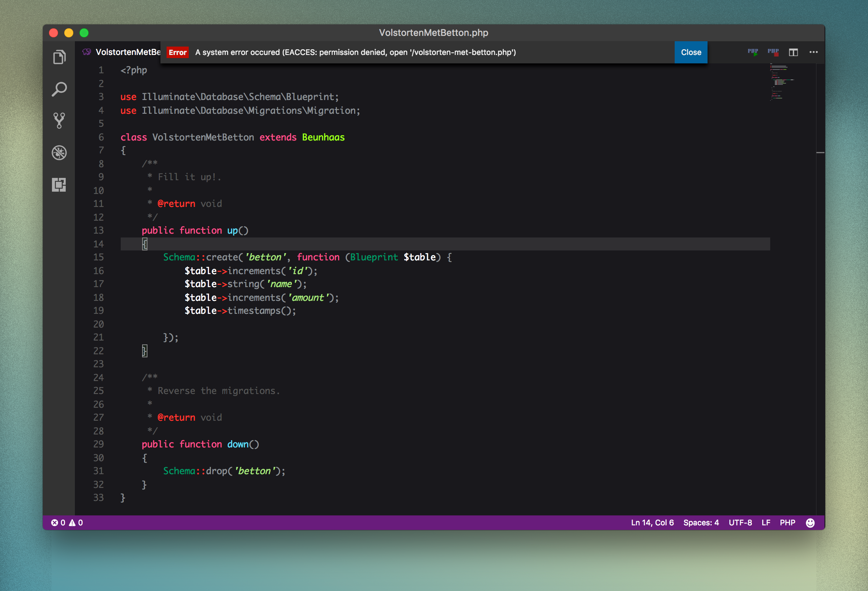Close the error notification
This screenshot has width=868, height=591.
click(691, 52)
